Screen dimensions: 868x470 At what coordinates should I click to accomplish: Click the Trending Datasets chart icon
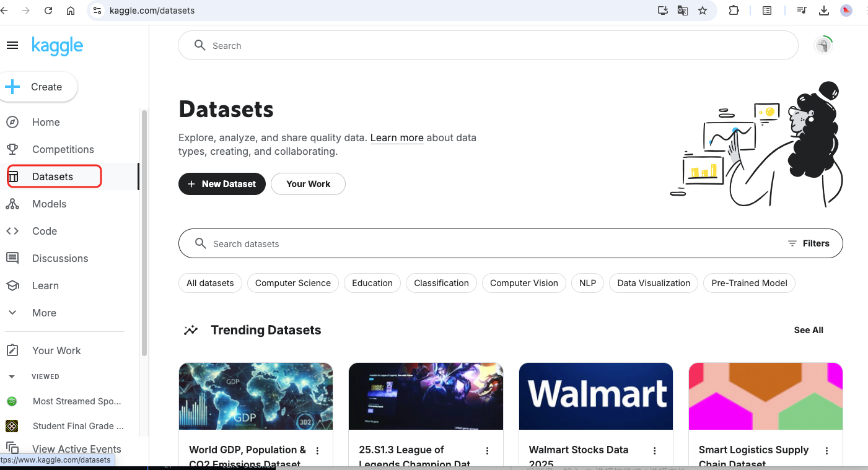(191, 329)
